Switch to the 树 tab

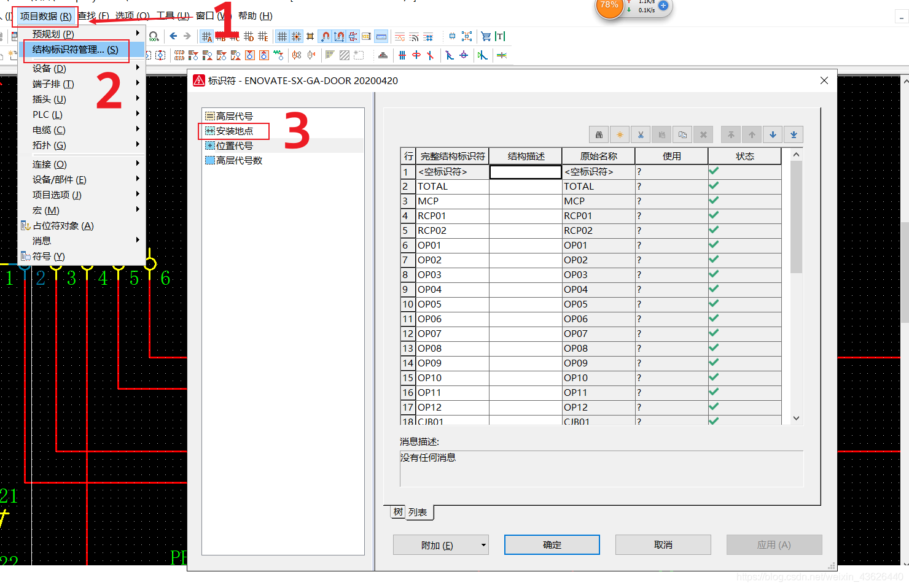point(398,511)
